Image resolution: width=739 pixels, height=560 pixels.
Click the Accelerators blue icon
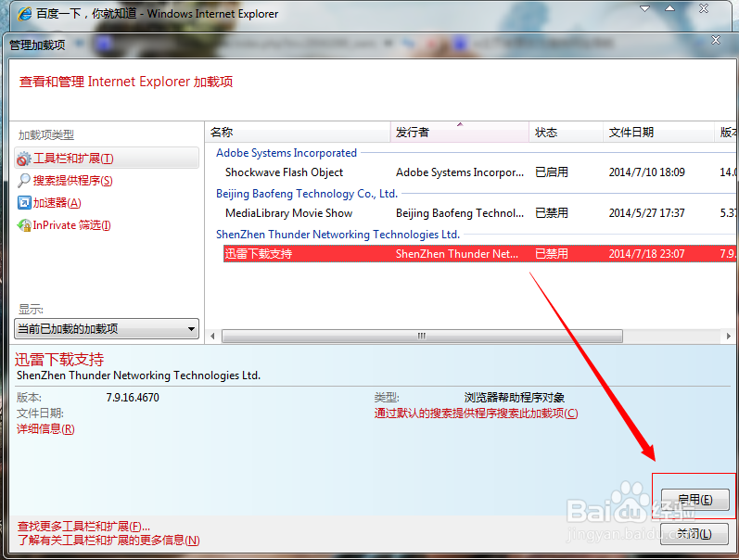(x=24, y=203)
